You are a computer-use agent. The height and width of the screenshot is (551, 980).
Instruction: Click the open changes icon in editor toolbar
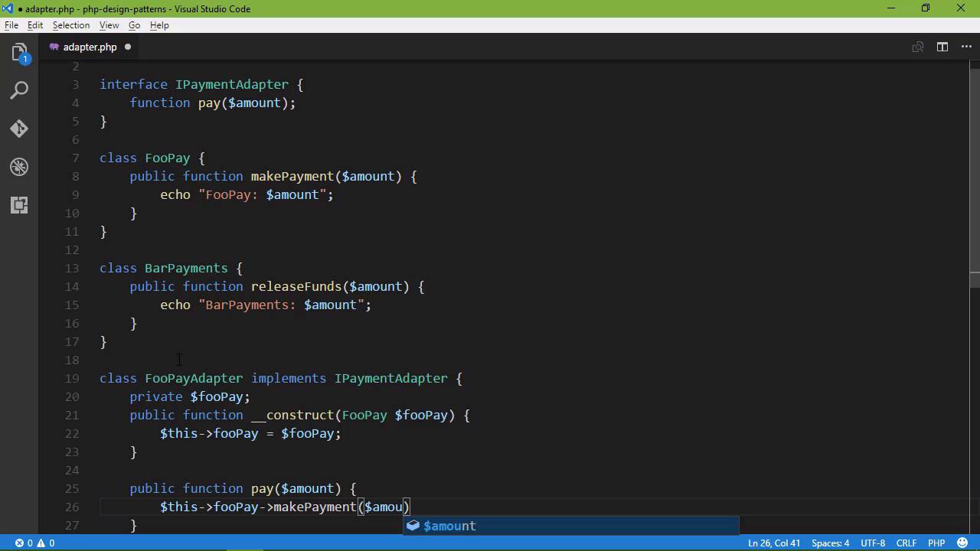(917, 47)
